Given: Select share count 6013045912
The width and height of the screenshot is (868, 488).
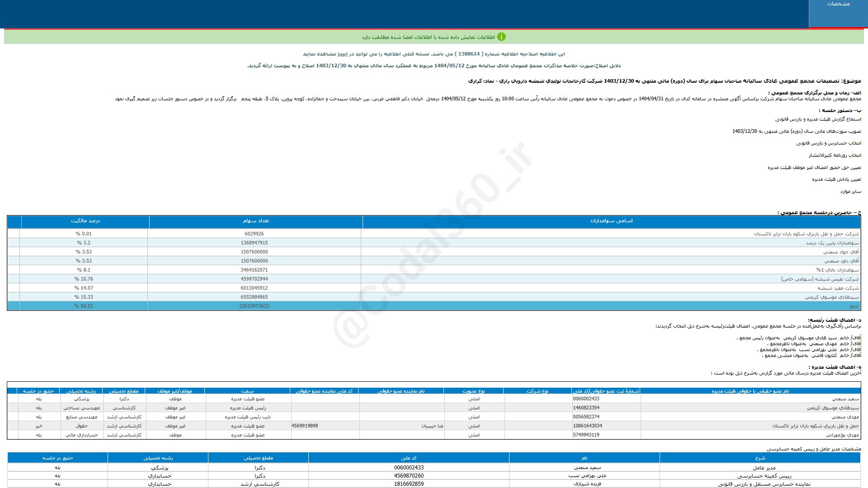Looking at the screenshot, I should 254,288.
